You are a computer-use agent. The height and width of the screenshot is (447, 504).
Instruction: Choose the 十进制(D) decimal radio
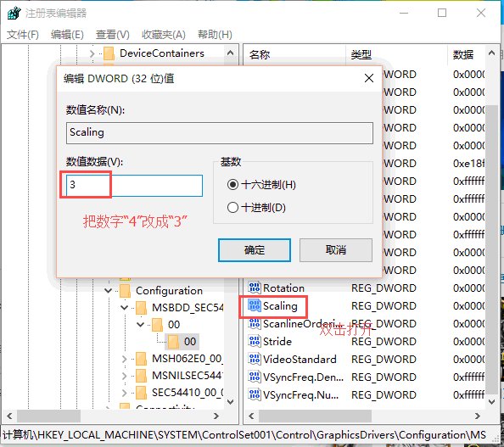(x=232, y=207)
